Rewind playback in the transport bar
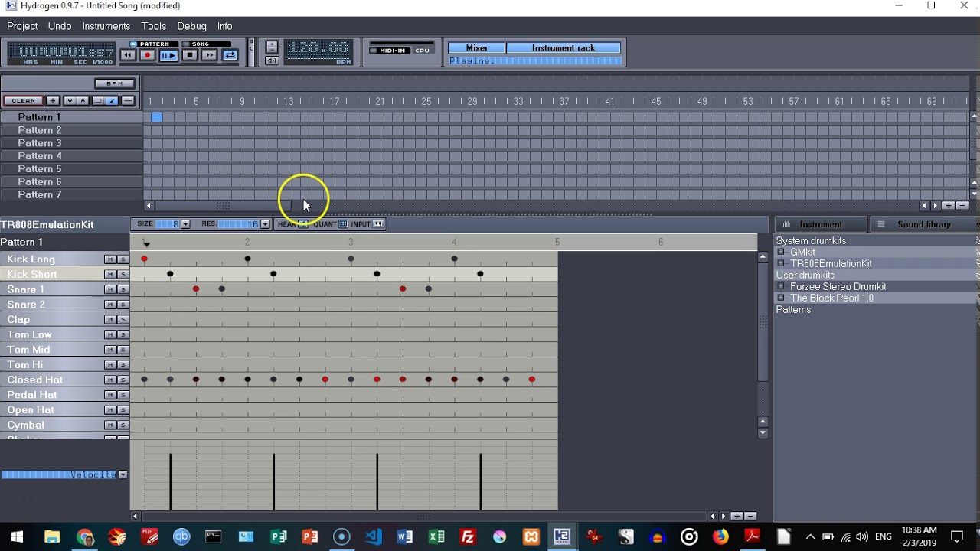 pyautogui.click(x=128, y=55)
